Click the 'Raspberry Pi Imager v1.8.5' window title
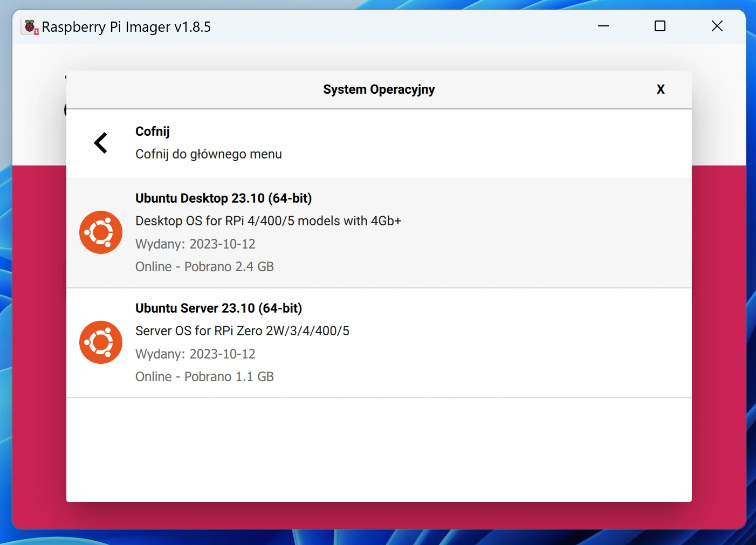Viewport: 756px width, 545px height. 127,27
